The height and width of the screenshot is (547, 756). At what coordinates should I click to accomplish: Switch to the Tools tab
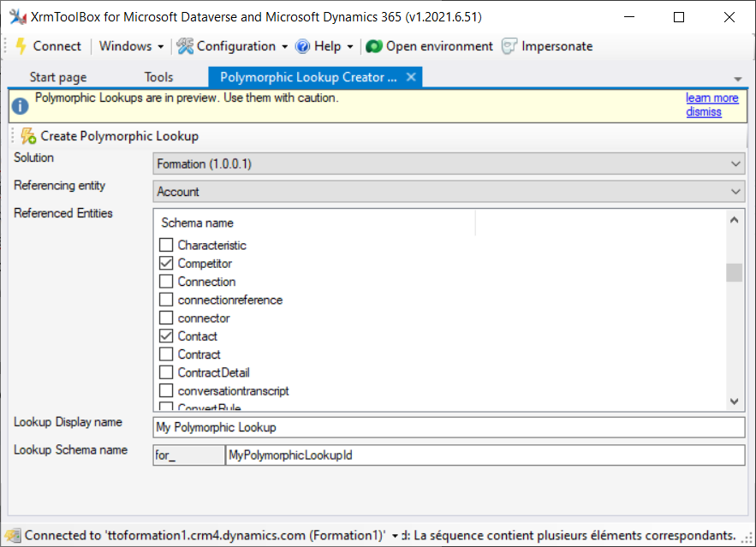[158, 77]
